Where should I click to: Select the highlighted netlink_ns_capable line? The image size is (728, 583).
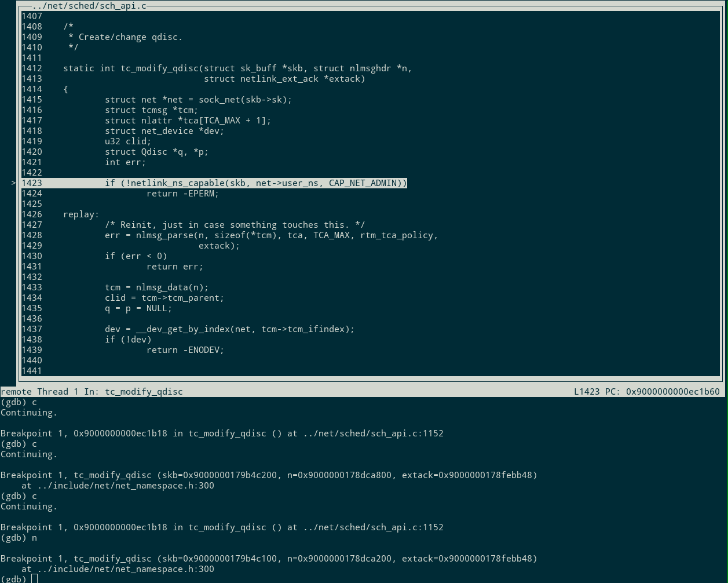(255, 183)
